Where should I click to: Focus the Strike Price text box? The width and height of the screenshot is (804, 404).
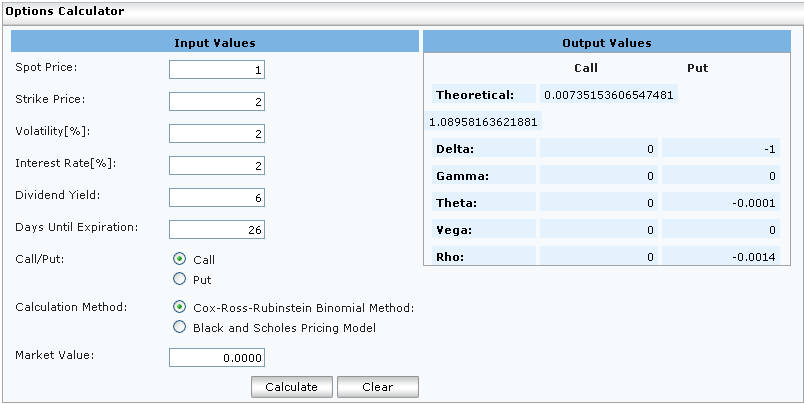pos(217,102)
